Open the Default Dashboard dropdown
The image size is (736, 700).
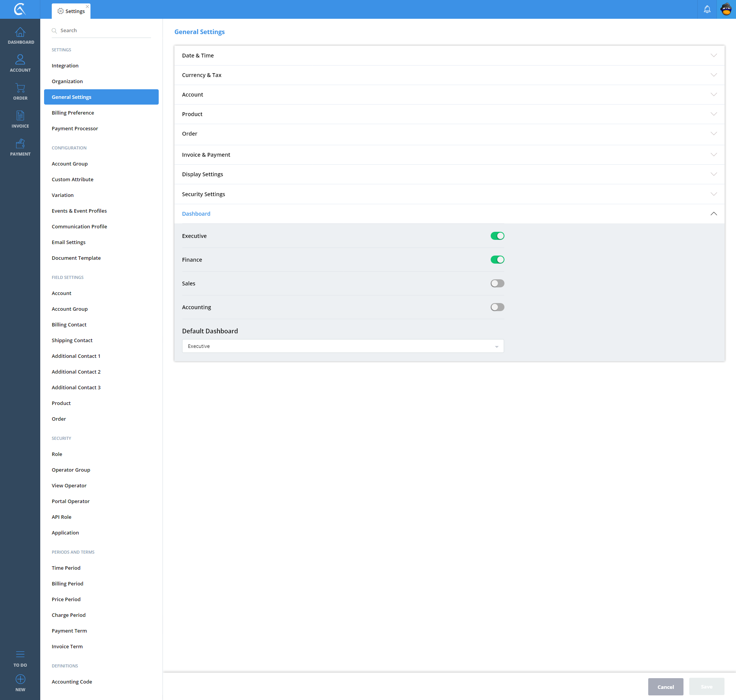pyautogui.click(x=343, y=346)
